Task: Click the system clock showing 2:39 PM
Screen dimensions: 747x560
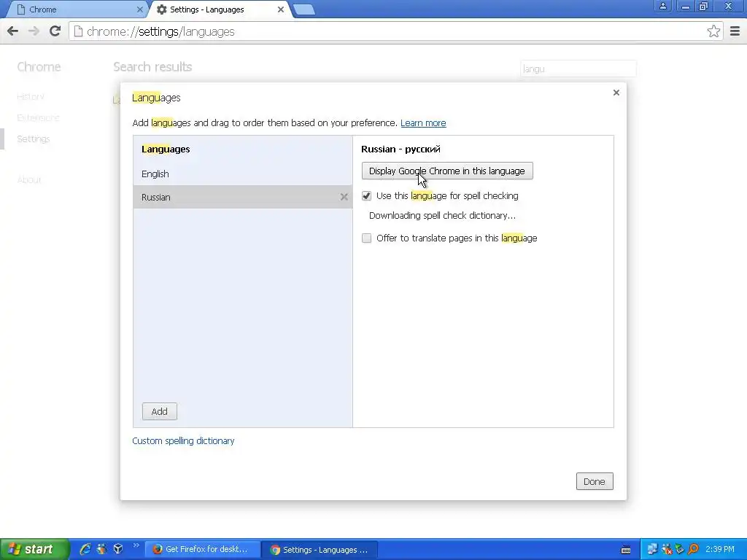Action: [720, 550]
